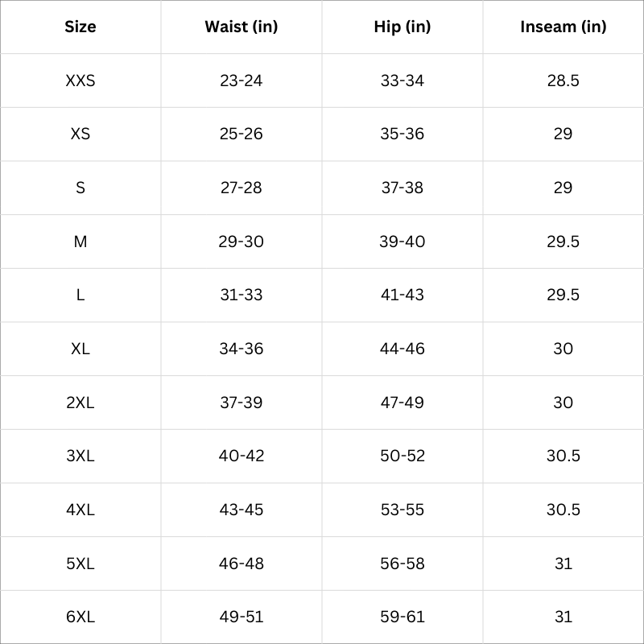Select the 6XL size row label

tap(80, 617)
